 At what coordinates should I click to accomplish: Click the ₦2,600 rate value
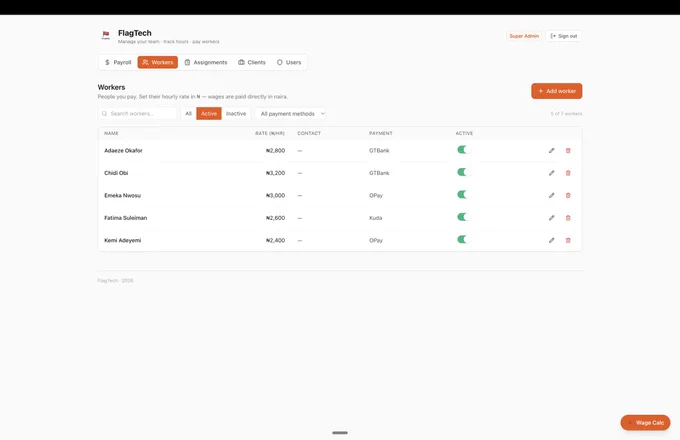point(275,218)
